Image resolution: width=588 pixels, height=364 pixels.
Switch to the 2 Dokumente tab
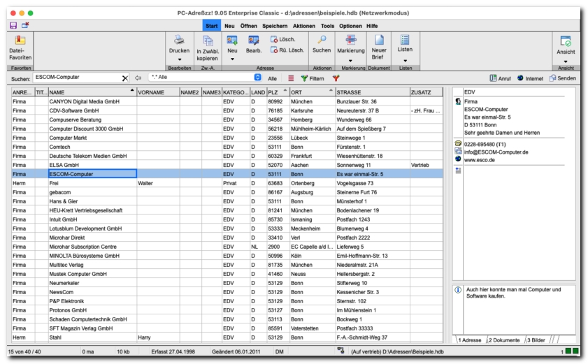(x=504, y=340)
